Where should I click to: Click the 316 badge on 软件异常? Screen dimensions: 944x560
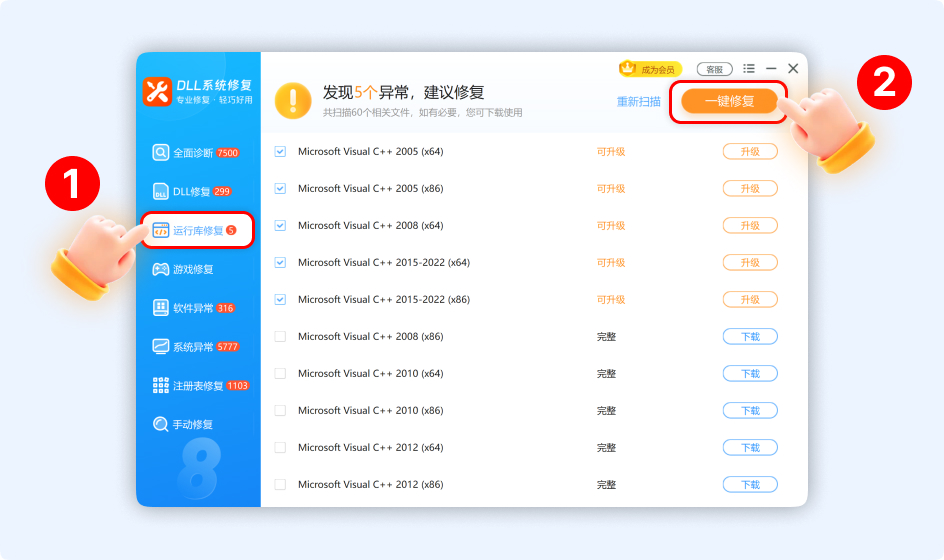click(x=225, y=308)
